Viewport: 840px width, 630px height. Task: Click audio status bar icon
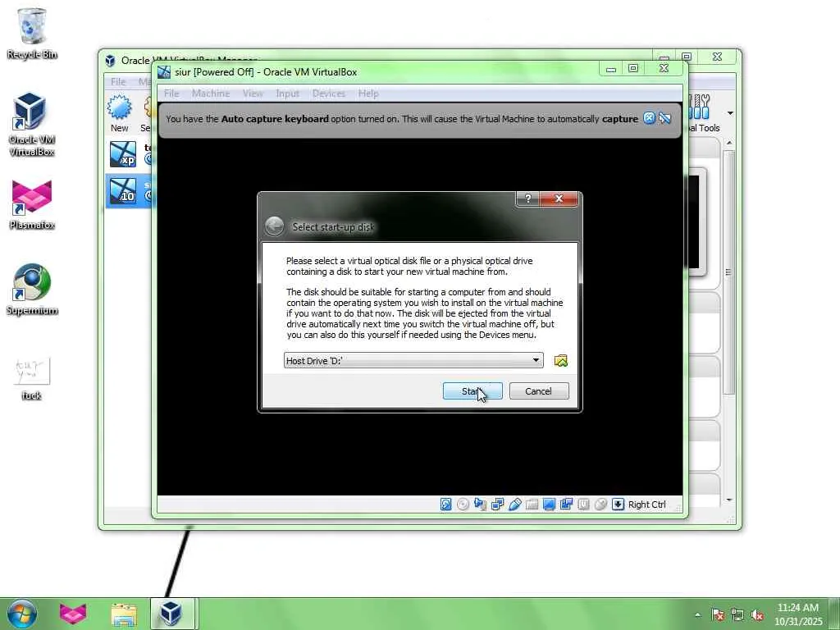click(x=480, y=504)
